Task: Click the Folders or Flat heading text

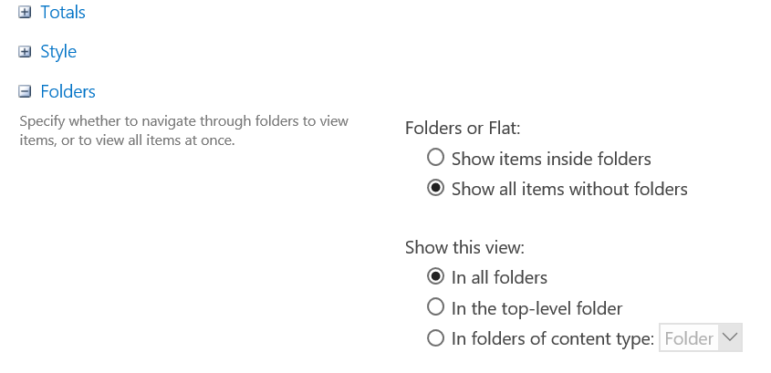Action: [x=463, y=128]
